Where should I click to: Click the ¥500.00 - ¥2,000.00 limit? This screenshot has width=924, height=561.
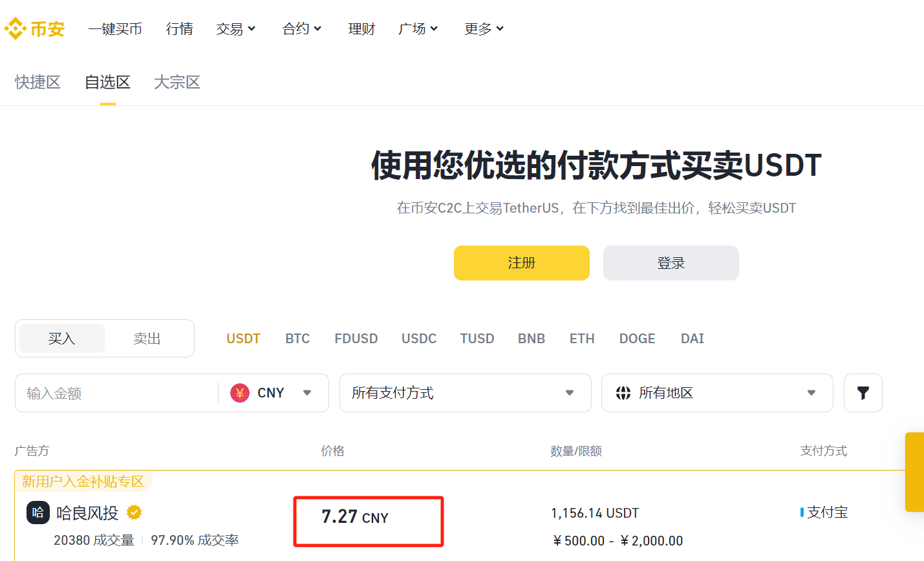[618, 541]
